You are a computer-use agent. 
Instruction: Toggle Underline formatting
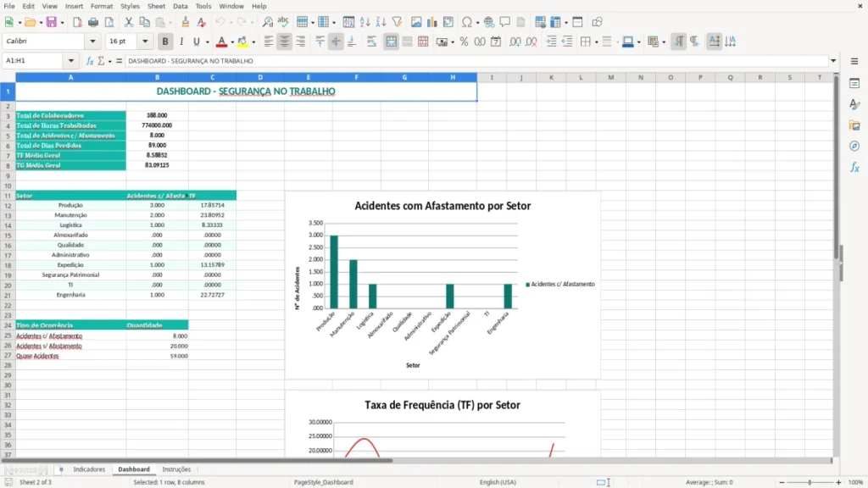pyautogui.click(x=196, y=42)
